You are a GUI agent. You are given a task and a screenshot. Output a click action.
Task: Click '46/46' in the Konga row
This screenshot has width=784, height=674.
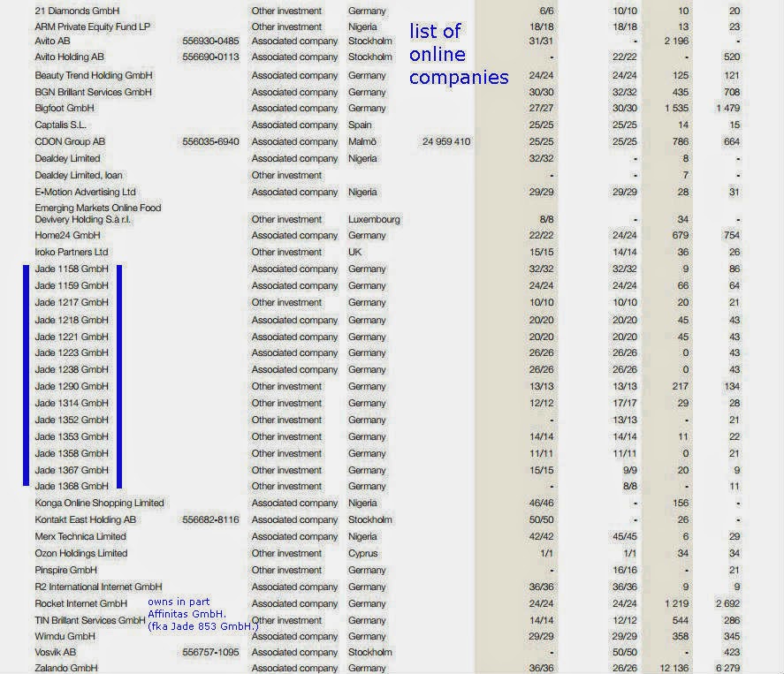point(541,504)
